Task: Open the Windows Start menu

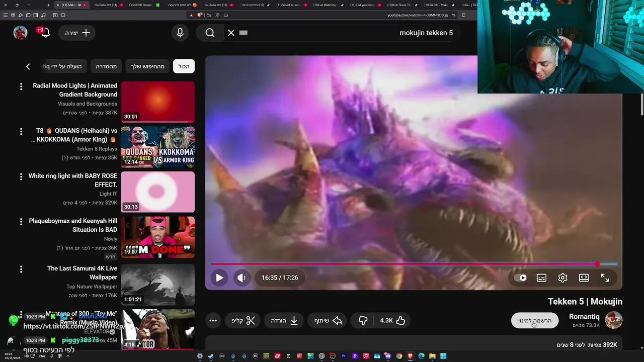Action: 443,356
